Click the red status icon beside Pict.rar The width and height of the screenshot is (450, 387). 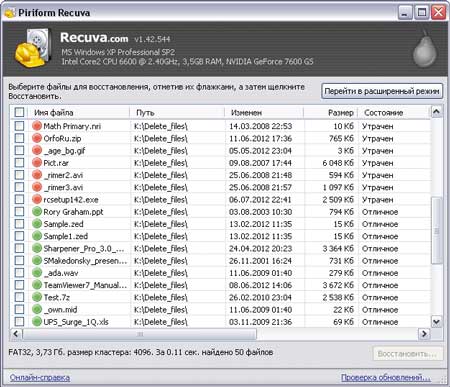click(37, 163)
